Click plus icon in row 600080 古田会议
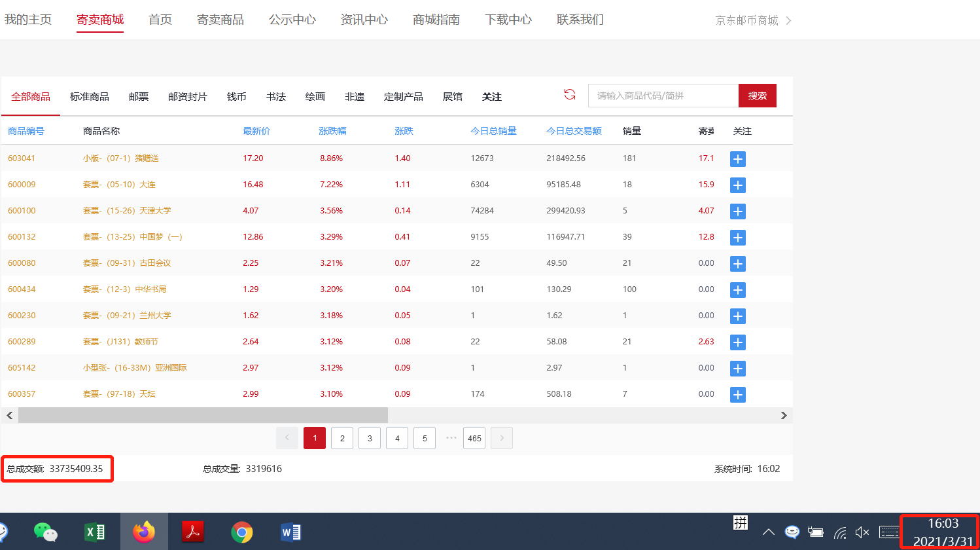The height and width of the screenshot is (550, 980). 738,264
